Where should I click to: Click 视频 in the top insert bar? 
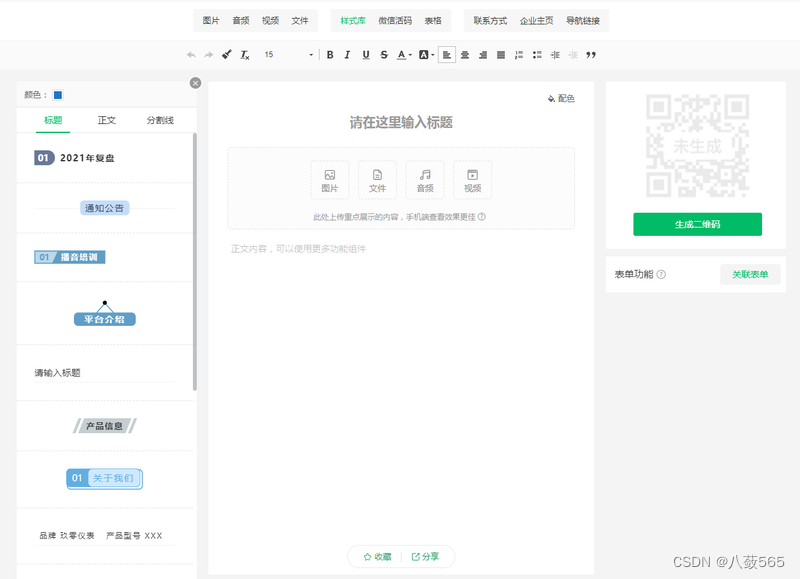tap(270, 20)
